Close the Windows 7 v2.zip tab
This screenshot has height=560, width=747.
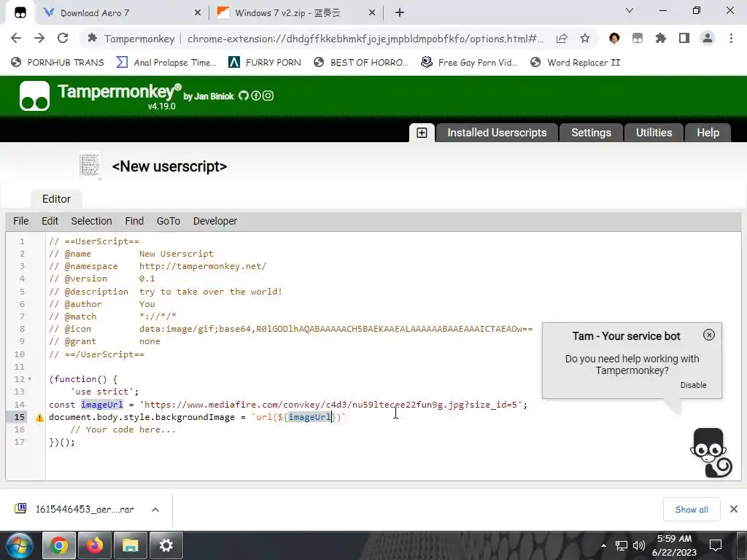[372, 13]
